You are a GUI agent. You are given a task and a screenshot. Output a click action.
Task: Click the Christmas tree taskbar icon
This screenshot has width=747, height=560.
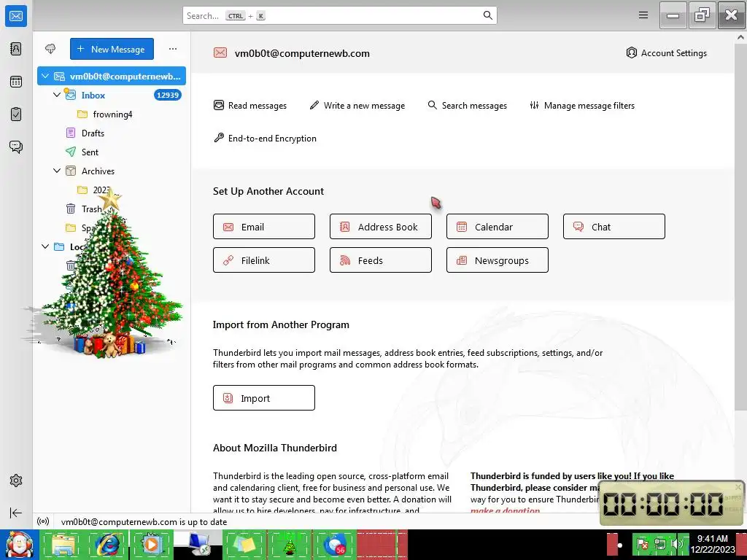click(x=290, y=544)
